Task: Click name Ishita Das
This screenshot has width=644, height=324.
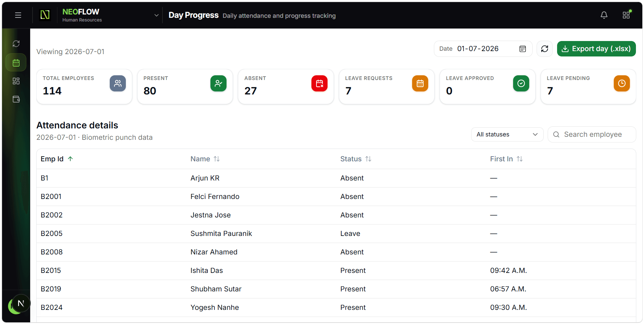Action: (206, 271)
